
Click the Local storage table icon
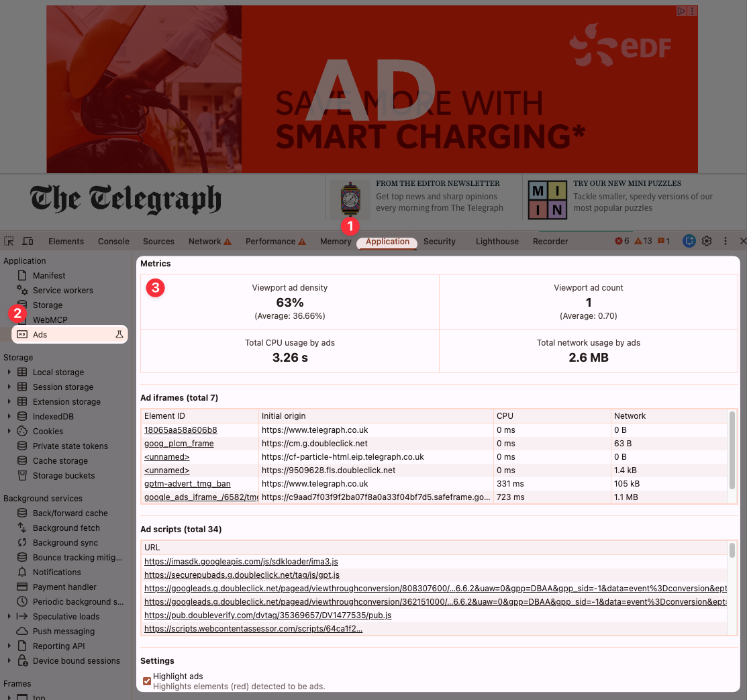click(x=22, y=372)
